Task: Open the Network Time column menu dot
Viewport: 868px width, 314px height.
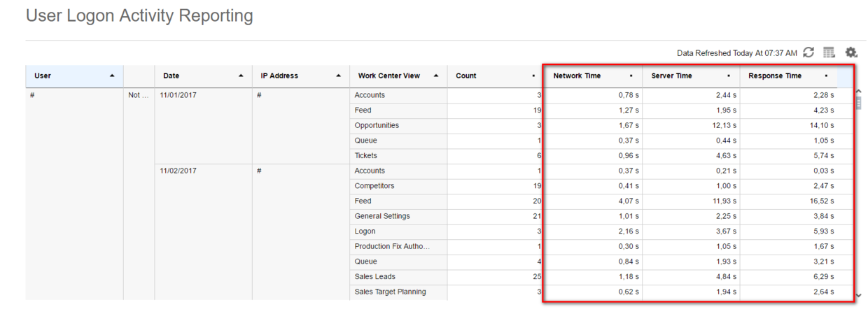Action: point(631,76)
